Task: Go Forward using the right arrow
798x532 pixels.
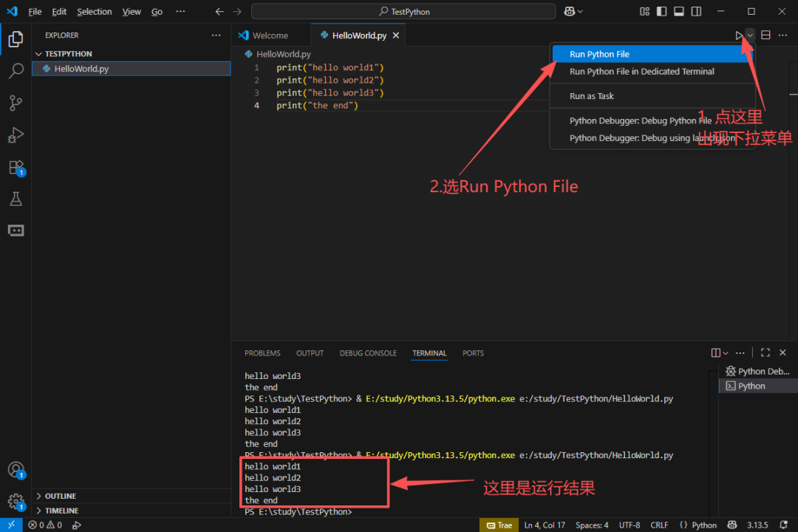Action: [237, 11]
